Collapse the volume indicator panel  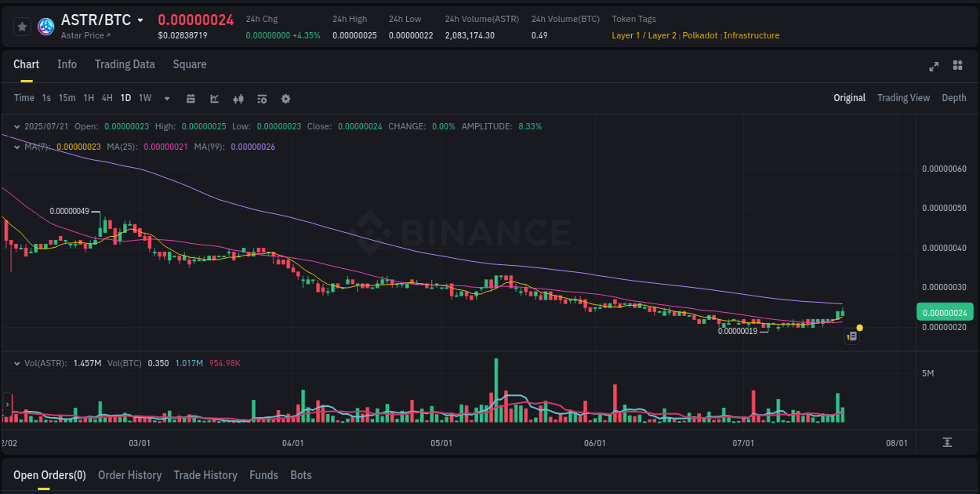click(17, 362)
